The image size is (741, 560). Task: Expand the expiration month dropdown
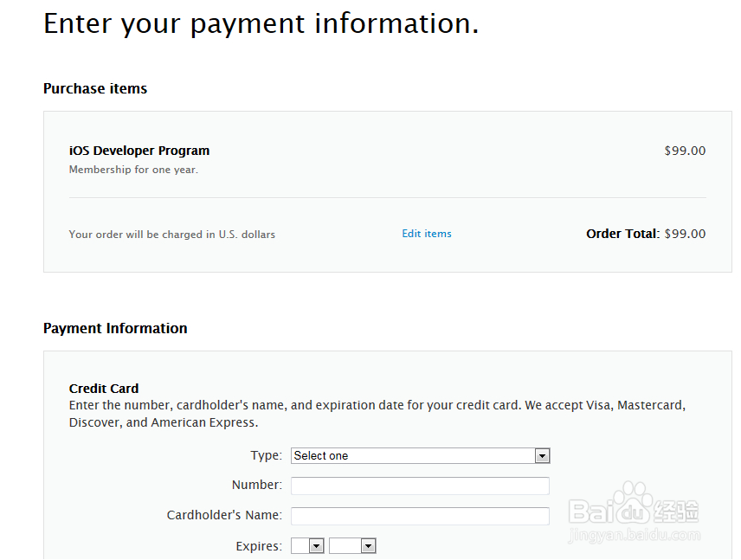(x=307, y=546)
